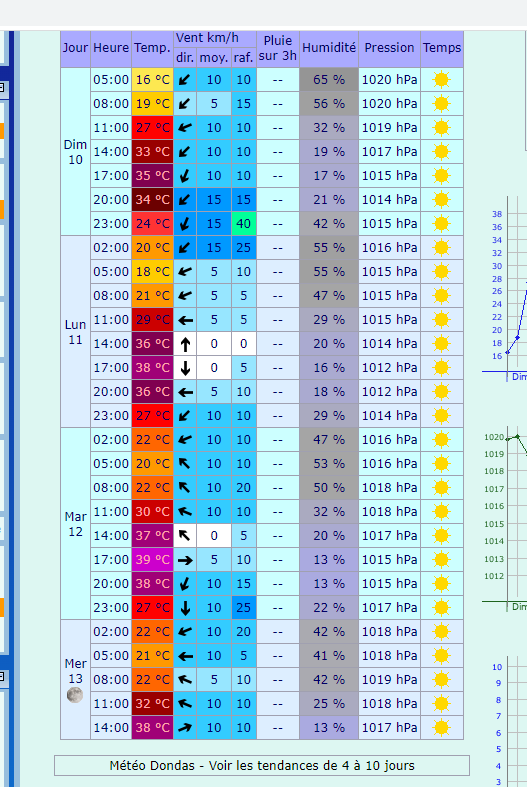The image size is (527, 787).
Task: Click the Pression column header
Action: [389, 48]
